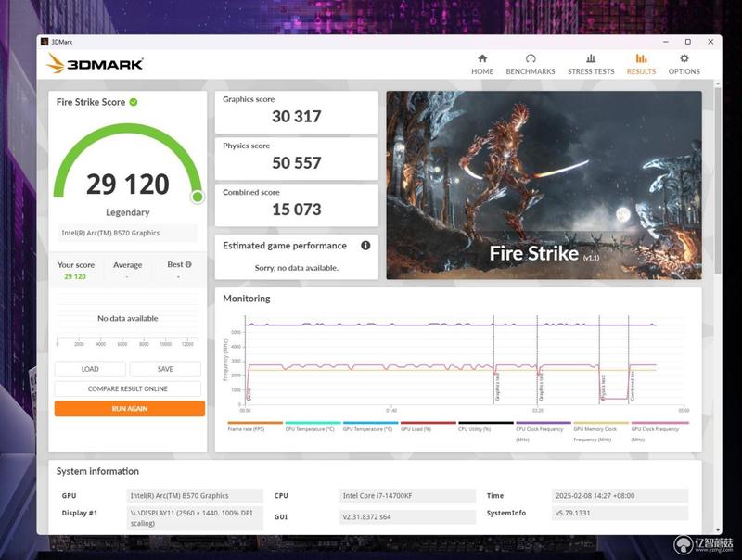Image resolution: width=742 pixels, height=560 pixels.
Task: Click Physics test marker in chart
Action: (603, 388)
